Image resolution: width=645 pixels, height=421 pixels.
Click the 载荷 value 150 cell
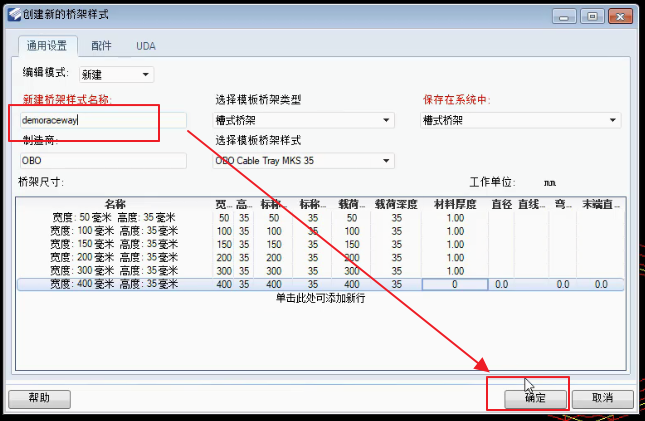(x=352, y=244)
